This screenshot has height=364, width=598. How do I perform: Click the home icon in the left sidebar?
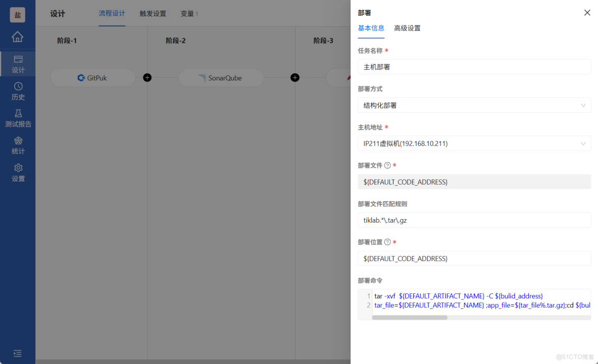(18, 37)
